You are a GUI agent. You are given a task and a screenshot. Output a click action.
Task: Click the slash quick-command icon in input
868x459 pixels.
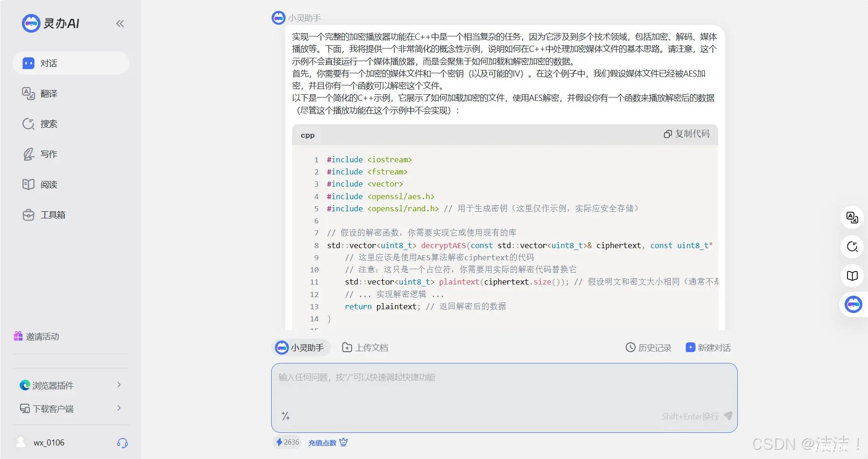286,416
